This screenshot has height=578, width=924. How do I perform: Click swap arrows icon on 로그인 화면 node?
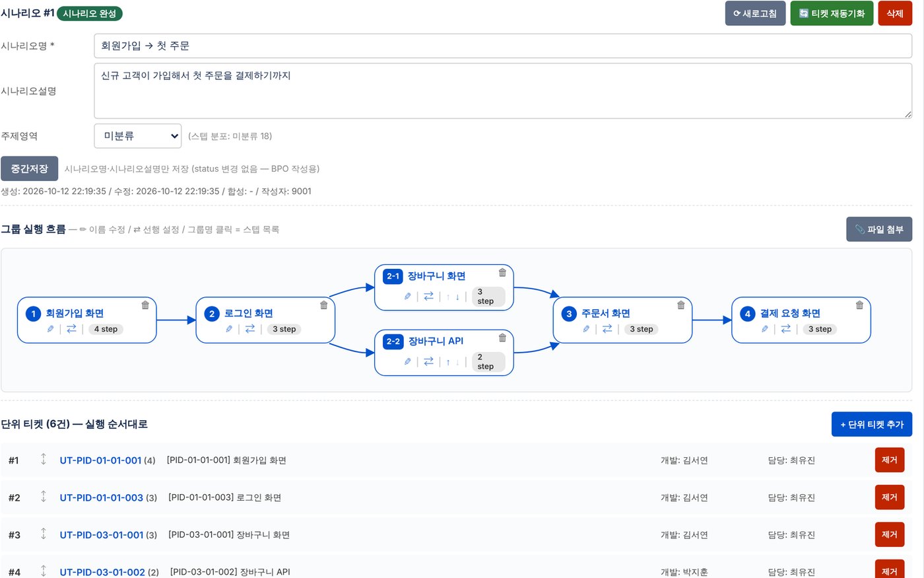[x=250, y=329]
